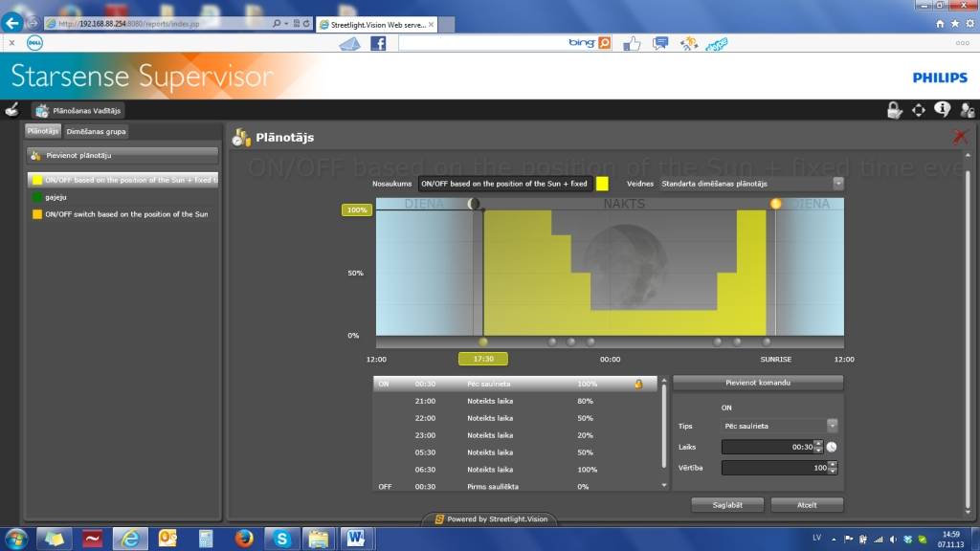This screenshot has height=551, width=980.
Task: Increase Laiks time with the up arrow
Action: (819, 444)
